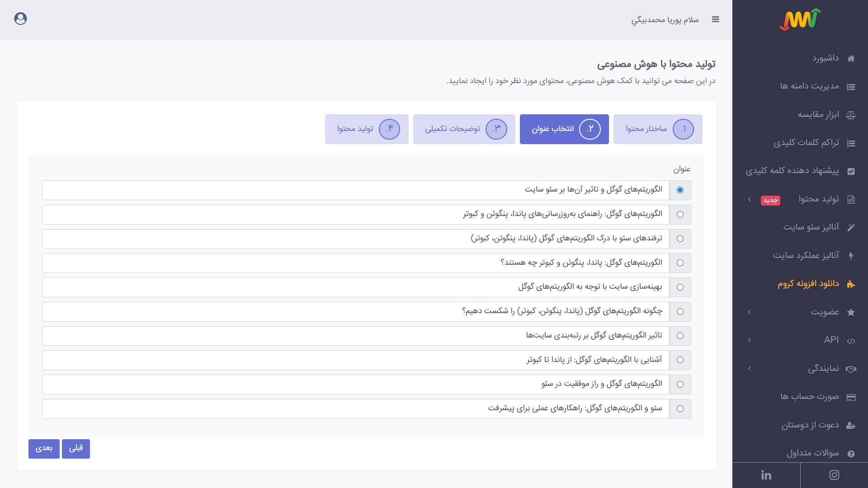Select radio for الگوریتم‌های گوگل و راز موفقیت در سئو
This screenshot has width=868, height=488.
pos(680,385)
